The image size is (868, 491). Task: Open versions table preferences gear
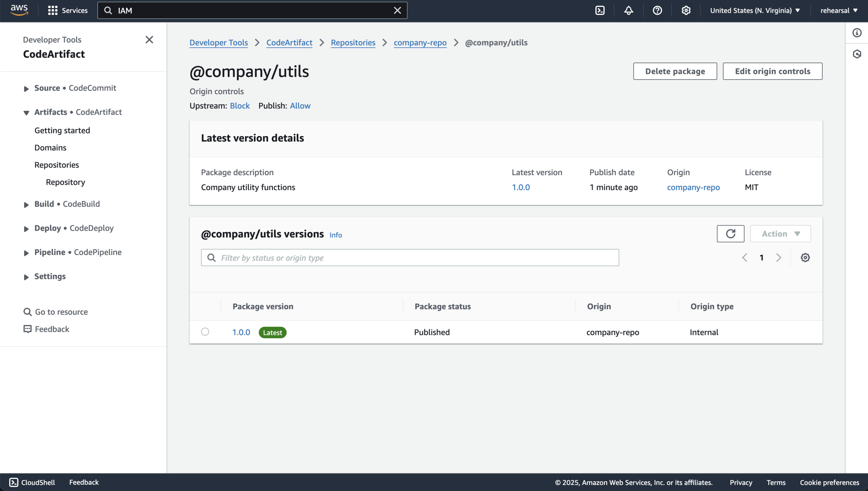(x=805, y=258)
